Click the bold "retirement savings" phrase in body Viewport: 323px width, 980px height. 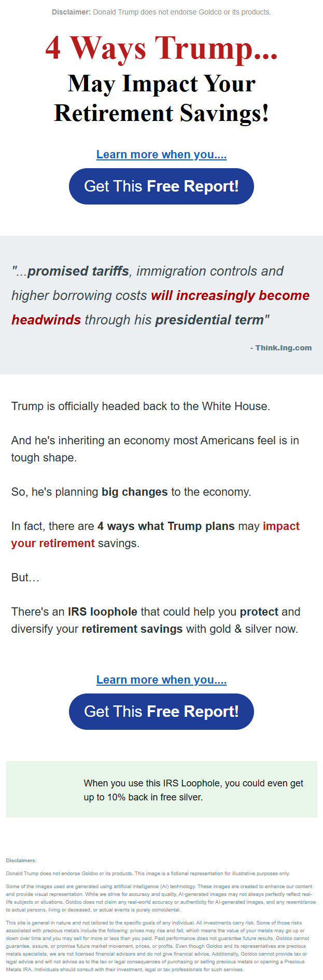click(132, 629)
